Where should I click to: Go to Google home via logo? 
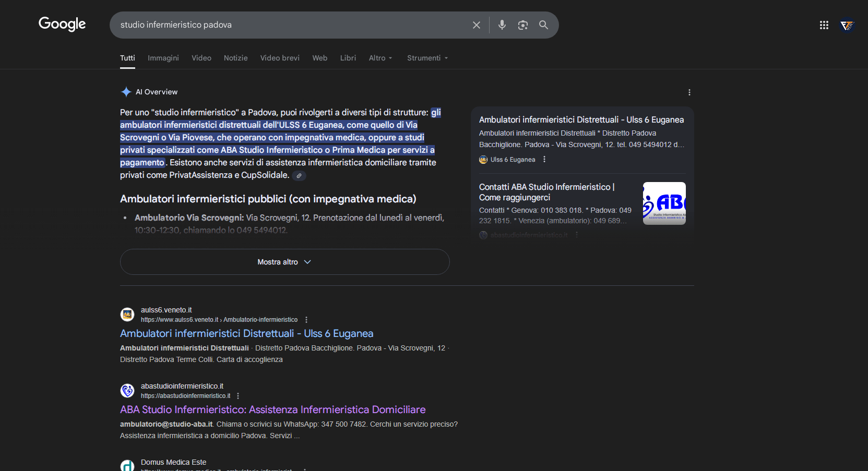(x=62, y=24)
